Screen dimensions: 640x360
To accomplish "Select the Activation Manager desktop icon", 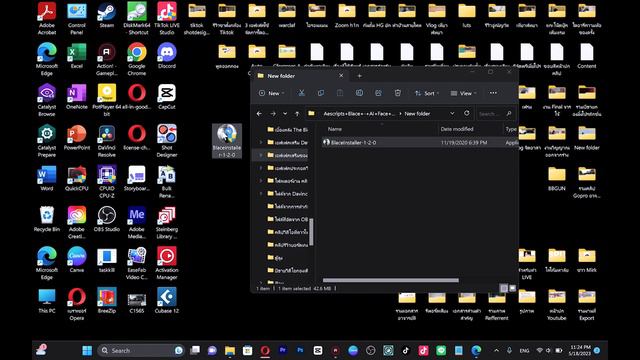I will (x=167, y=263).
